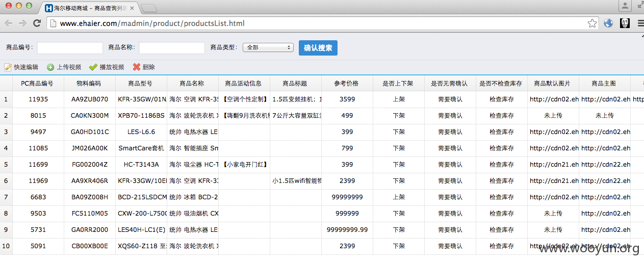Open the globe extension icon
The image size is (644, 263).
(608, 23)
